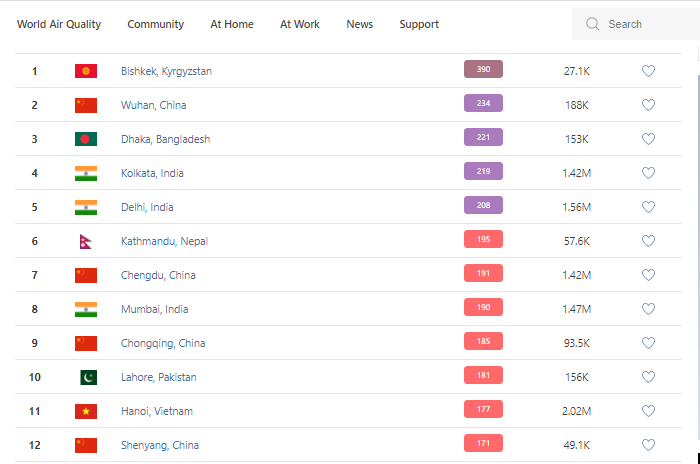Toggle the heart for Wuhan, China
Image resolution: width=700 pixels, height=464 pixels.
point(648,105)
